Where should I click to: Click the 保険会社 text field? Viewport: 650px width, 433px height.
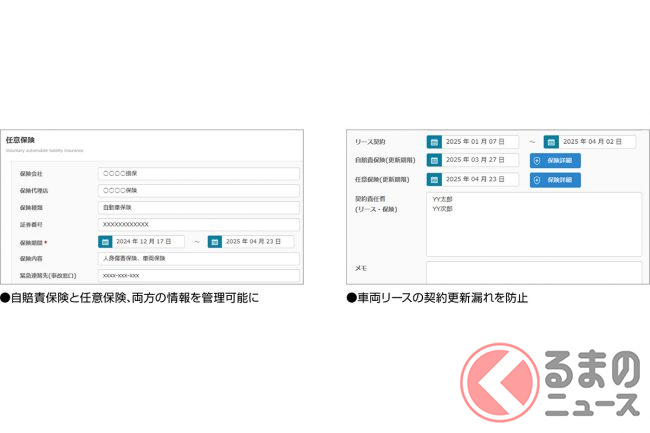[x=198, y=173]
